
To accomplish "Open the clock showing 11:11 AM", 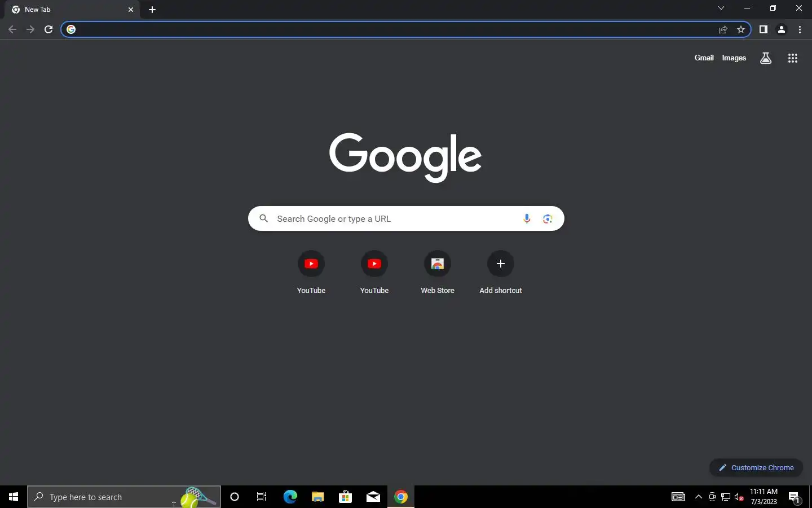I will (x=764, y=497).
